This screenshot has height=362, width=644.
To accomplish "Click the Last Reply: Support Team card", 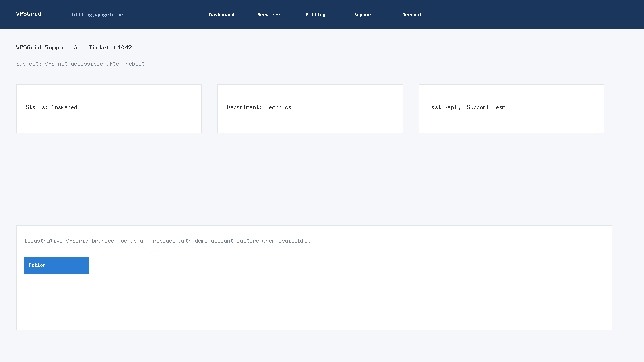I will point(511,109).
